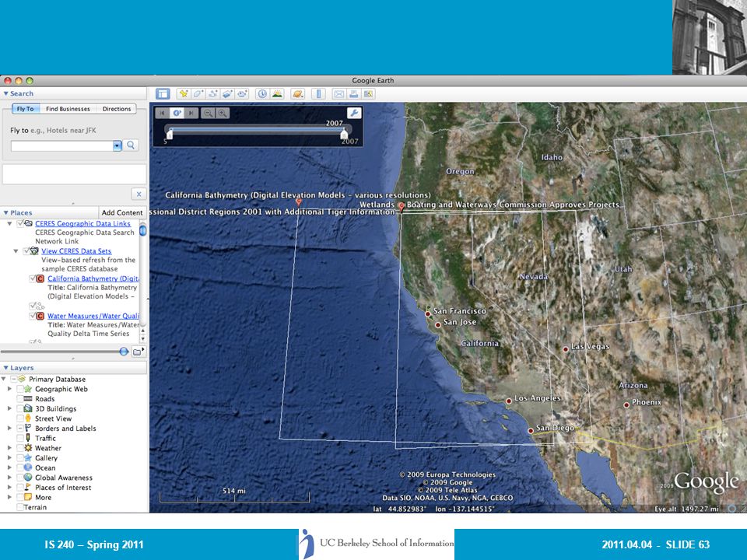Show the ruler measurement tool

tap(318, 94)
